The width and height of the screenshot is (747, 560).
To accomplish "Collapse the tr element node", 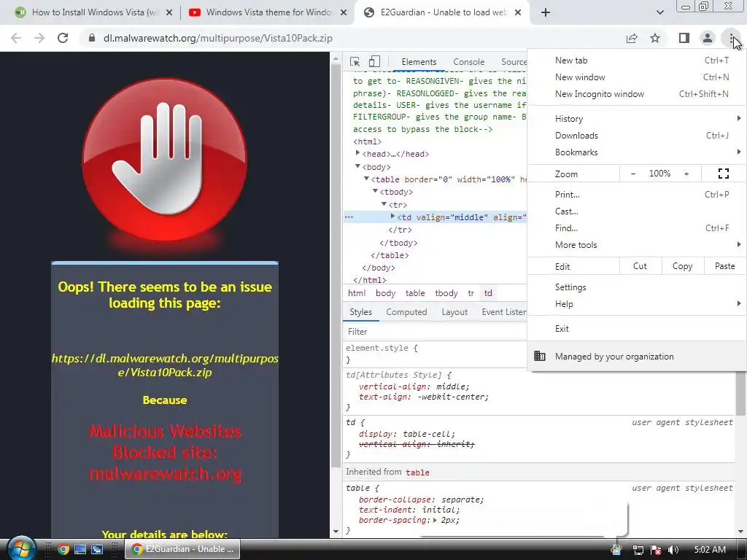I will [x=384, y=204].
